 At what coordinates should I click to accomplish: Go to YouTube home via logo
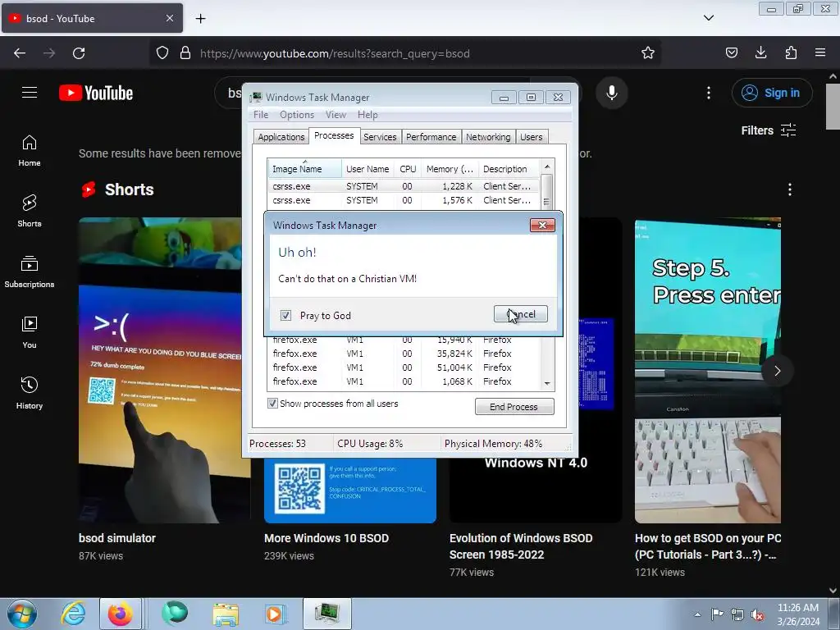pyautogui.click(x=96, y=93)
